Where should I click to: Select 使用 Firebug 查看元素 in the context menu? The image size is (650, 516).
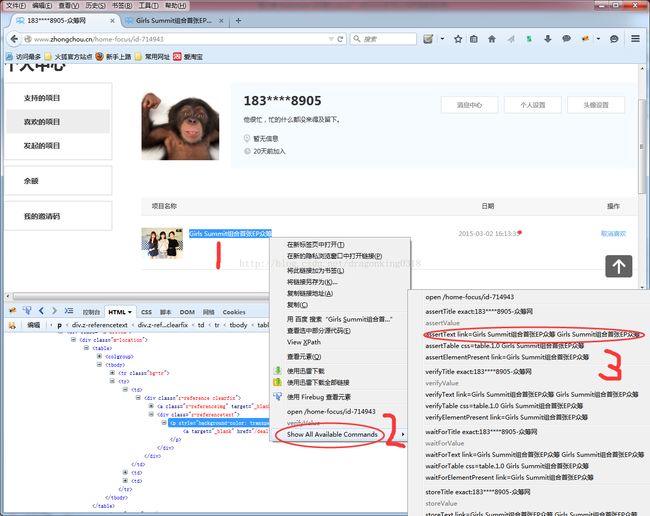pos(318,397)
